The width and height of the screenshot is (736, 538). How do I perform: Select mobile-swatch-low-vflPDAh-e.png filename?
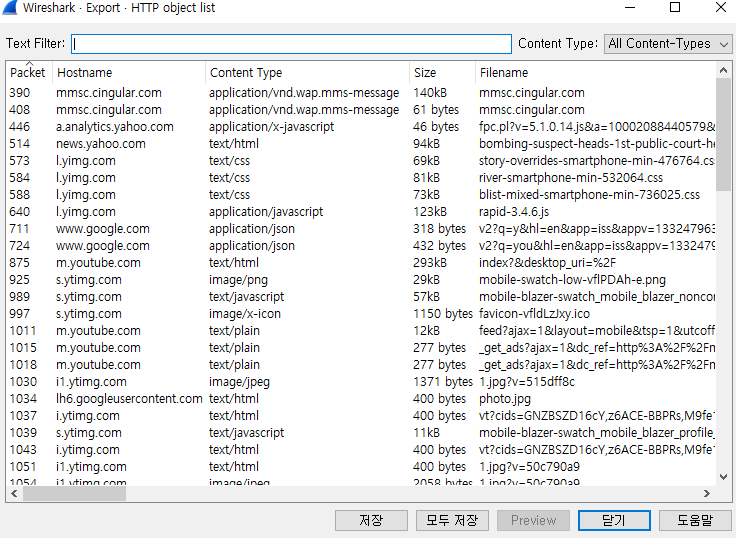click(572, 280)
